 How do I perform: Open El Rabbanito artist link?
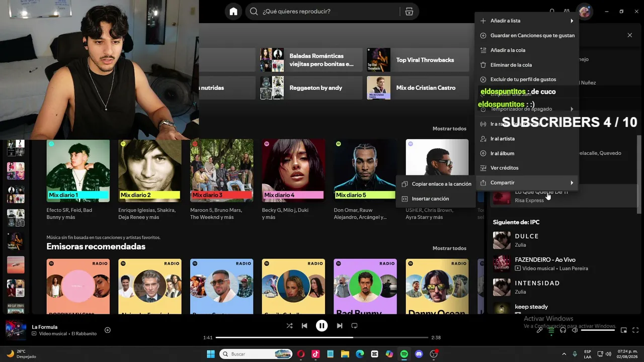pos(84,334)
